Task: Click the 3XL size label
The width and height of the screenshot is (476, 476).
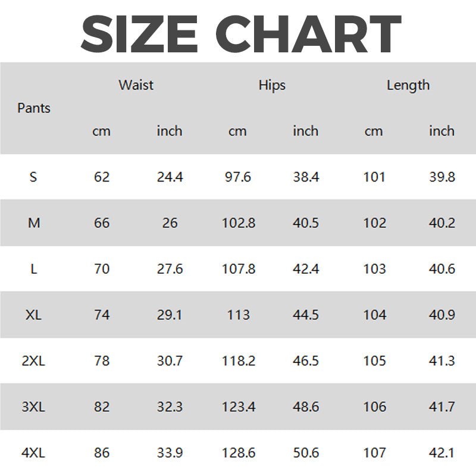Action: coord(34,407)
